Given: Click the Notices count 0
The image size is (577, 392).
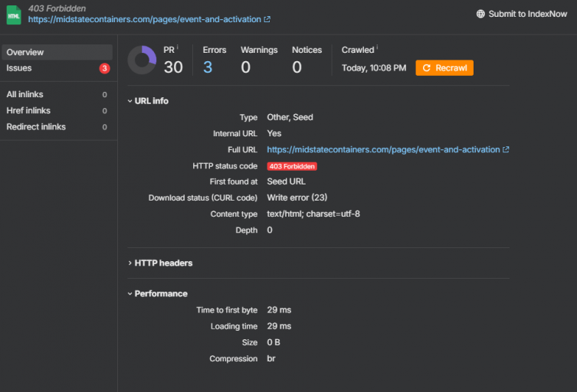Looking at the screenshot, I should point(297,67).
